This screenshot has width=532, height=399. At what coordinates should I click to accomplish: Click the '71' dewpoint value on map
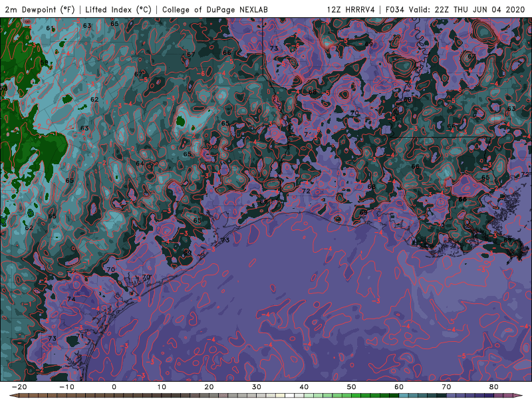point(80,336)
